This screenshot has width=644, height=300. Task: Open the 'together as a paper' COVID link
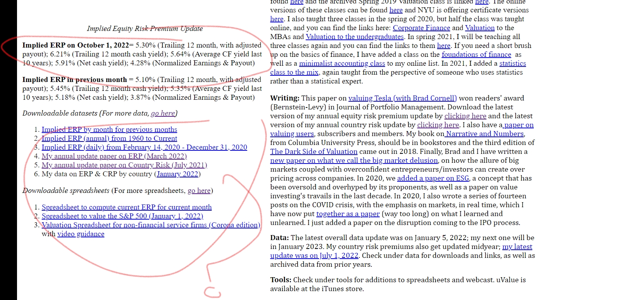pos(348,214)
